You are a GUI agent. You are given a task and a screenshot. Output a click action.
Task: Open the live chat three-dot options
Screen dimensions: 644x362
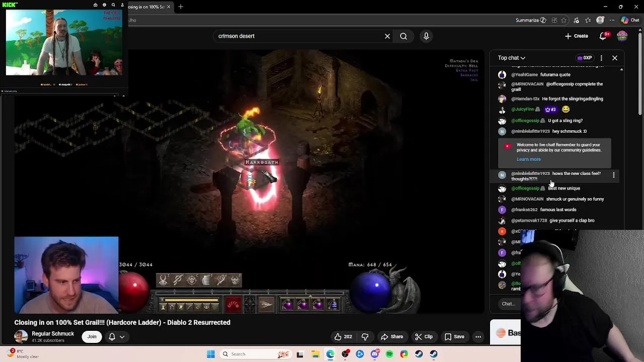click(x=601, y=58)
